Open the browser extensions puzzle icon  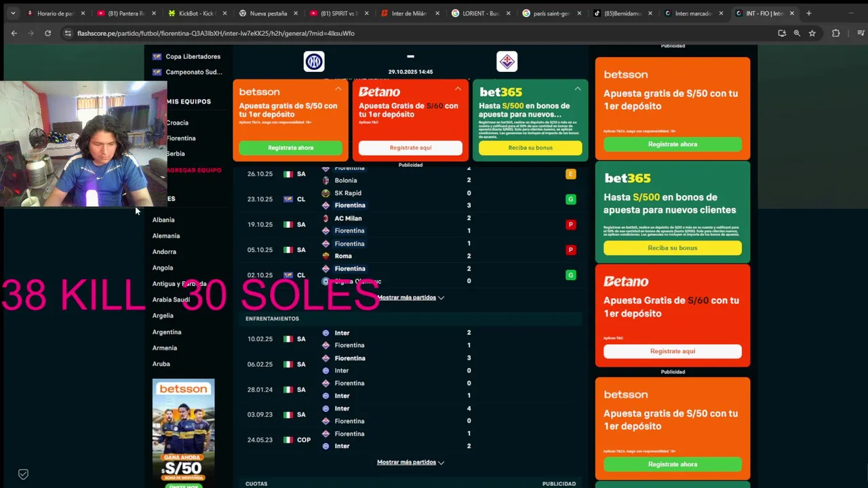tap(835, 33)
